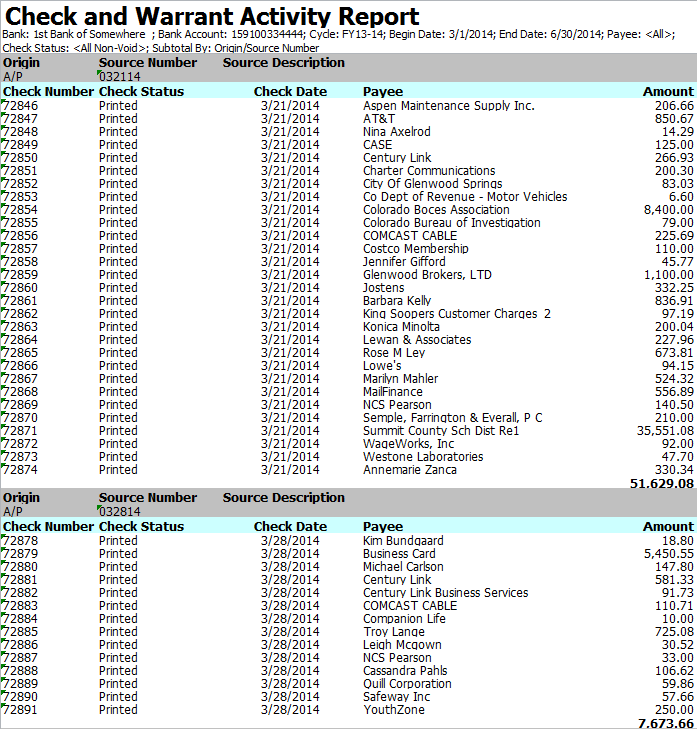
Task: Click check date 3/21/2014 for check 72874
Action: pos(290,470)
